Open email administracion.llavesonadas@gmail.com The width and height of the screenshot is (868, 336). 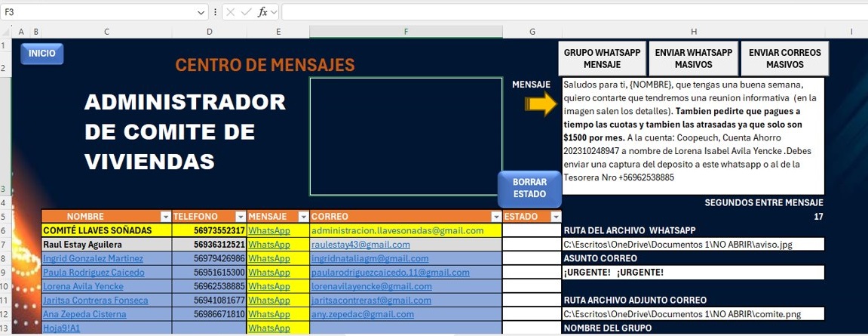click(397, 230)
